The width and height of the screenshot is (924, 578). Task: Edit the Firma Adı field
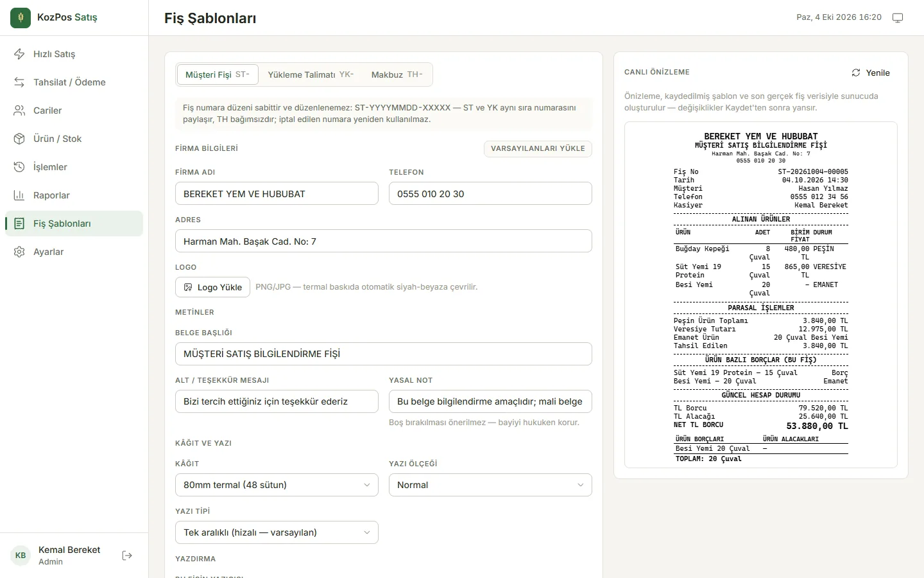coord(277,193)
